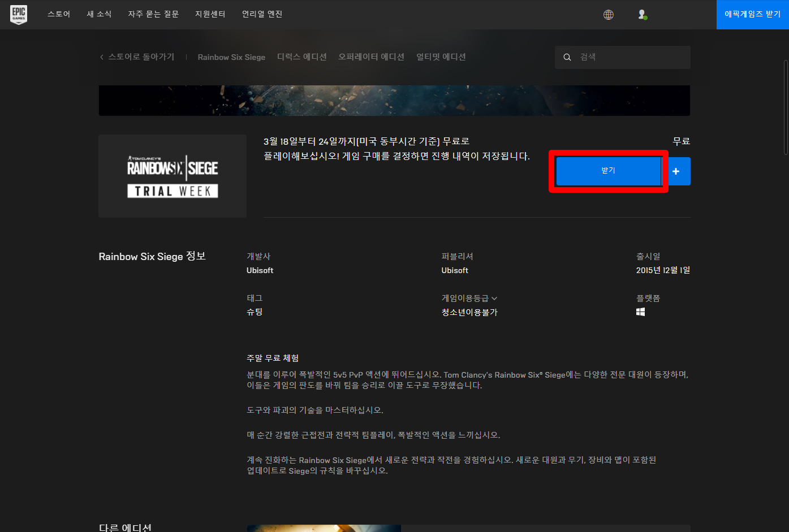Click the hero banner image
The height and width of the screenshot is (532, 789).
pyautogui.click(x=394, y=101)
